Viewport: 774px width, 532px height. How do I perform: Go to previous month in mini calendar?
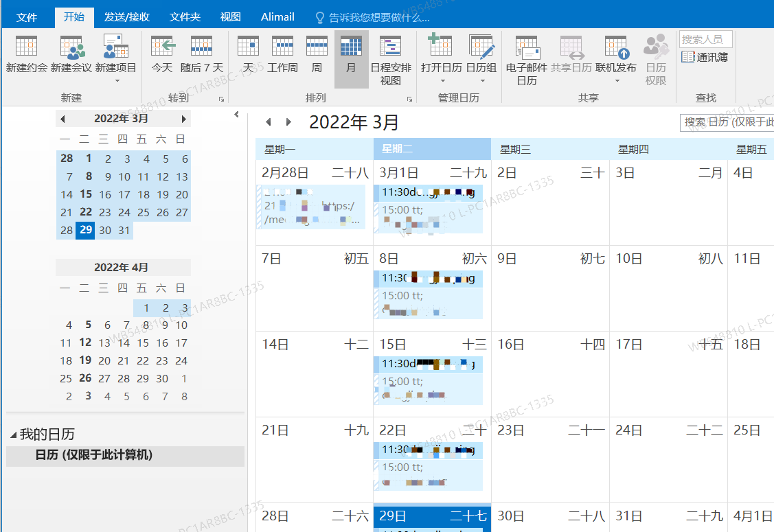(x=62, y=119)
